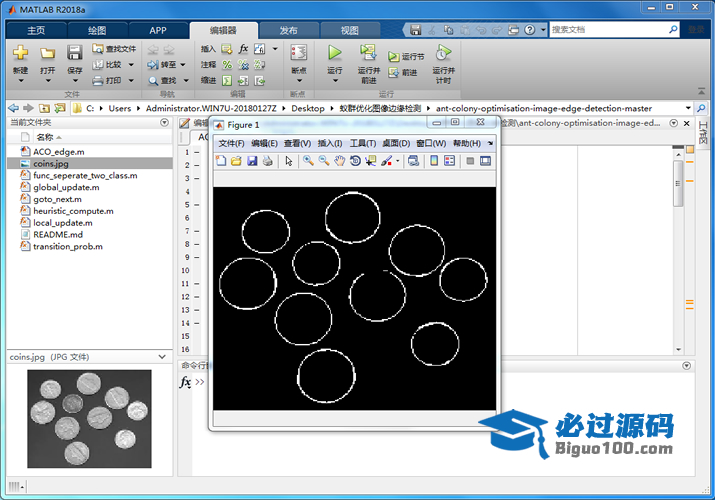Select the Zoom In tool in Figure 1
The image size is (715, 500).
click(x=307, y=160)
